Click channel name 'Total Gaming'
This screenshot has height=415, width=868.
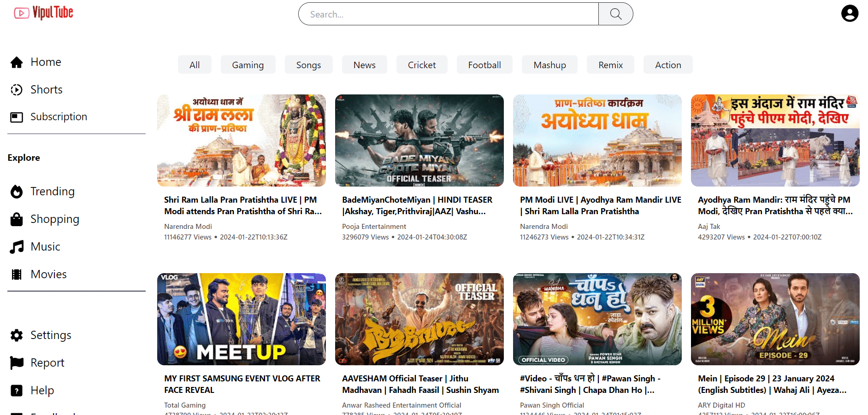coord(185,405)
